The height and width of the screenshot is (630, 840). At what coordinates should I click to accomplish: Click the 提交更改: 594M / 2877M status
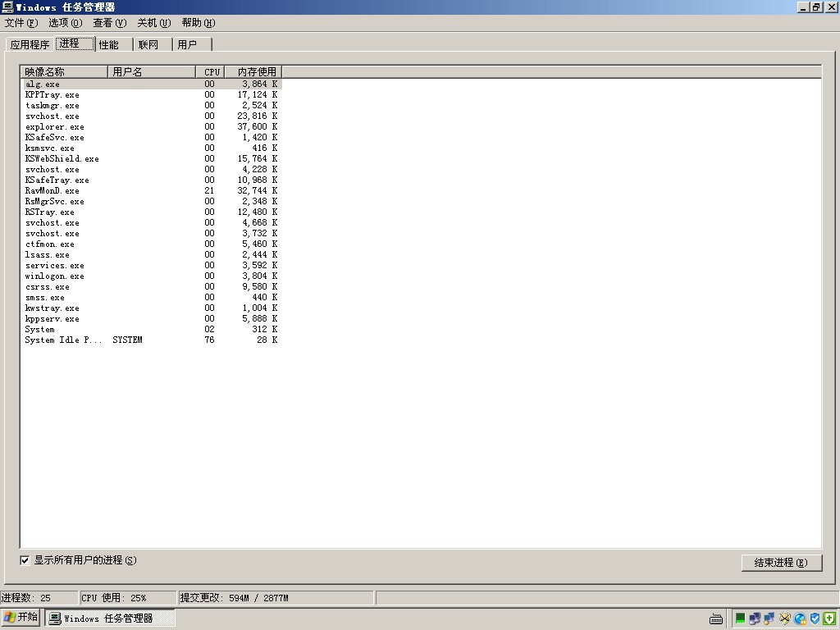click(276, 598)
